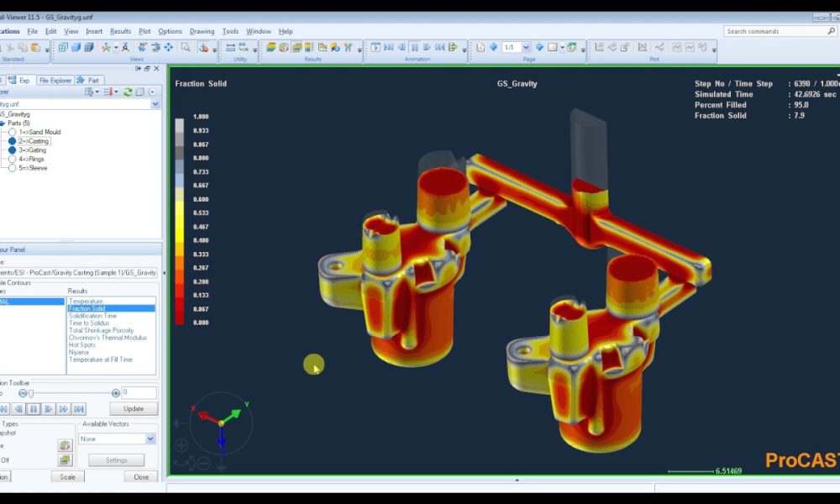Toggle visibility of 3=>Gating part
840x504 pixels.
(x=12, y=150)
